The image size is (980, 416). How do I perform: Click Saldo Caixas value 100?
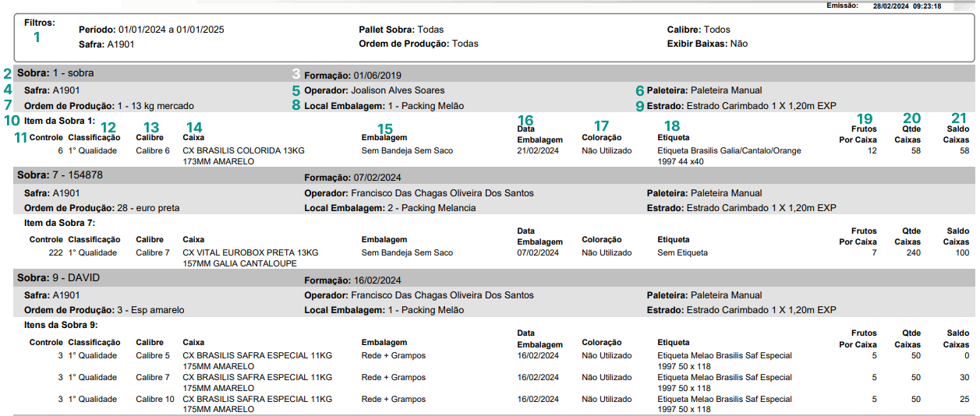point(962,253)
